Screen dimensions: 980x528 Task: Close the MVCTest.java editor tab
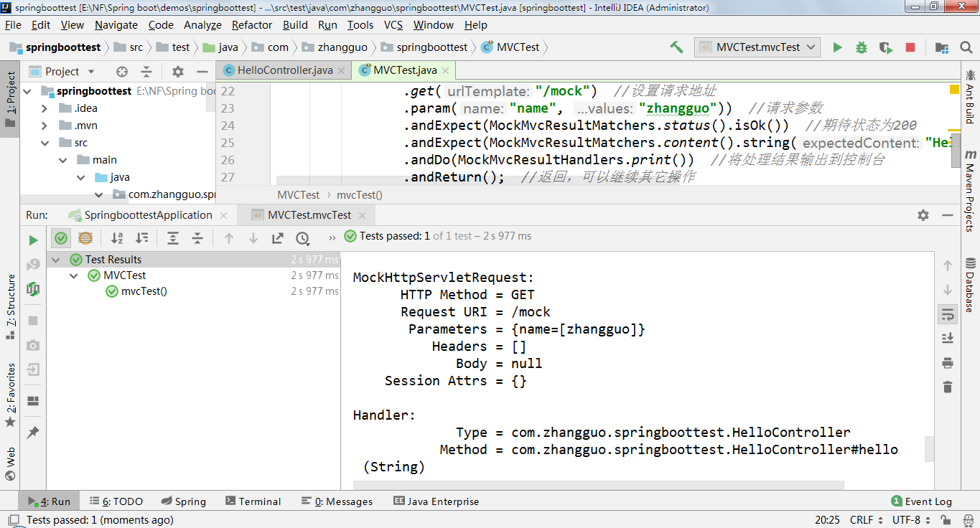tap(446, 70)
